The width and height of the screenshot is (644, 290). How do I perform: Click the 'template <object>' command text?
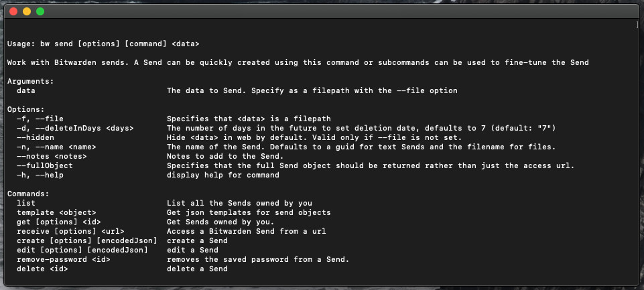pos(56,212)
